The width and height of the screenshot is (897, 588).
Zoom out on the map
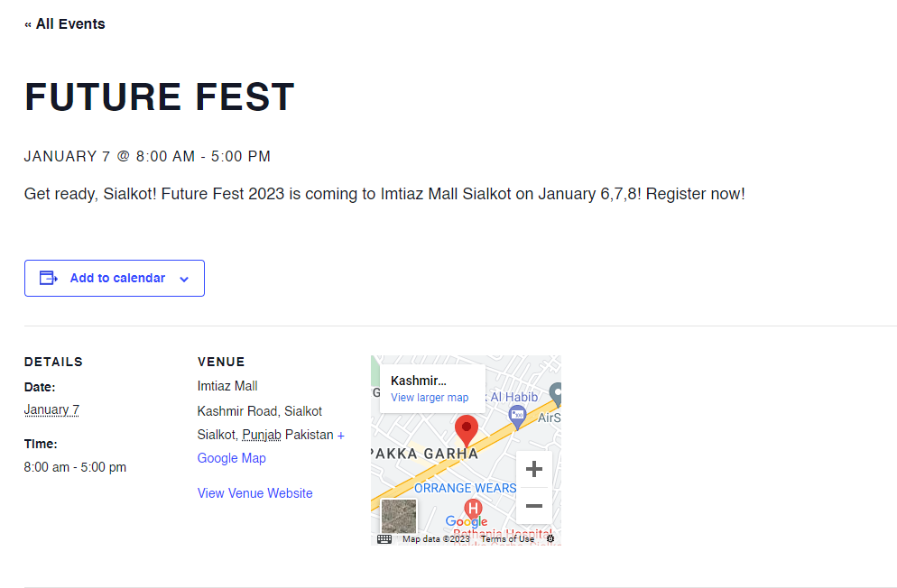click(x=533, y=506)
